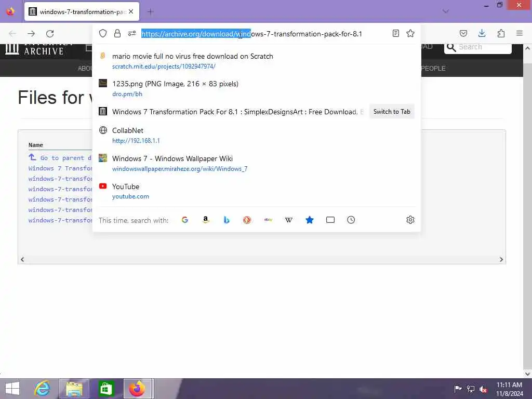Click the page scrollbar up arrow
Image resolution: width=532 pixels, height=399 pixels.
(528, 48)
